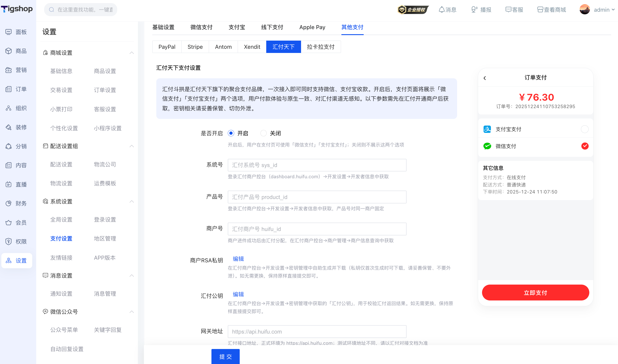Viewport: 618px width, 364px height.
Task: Select the 关闭 radio option
Action: pos(263,133)
